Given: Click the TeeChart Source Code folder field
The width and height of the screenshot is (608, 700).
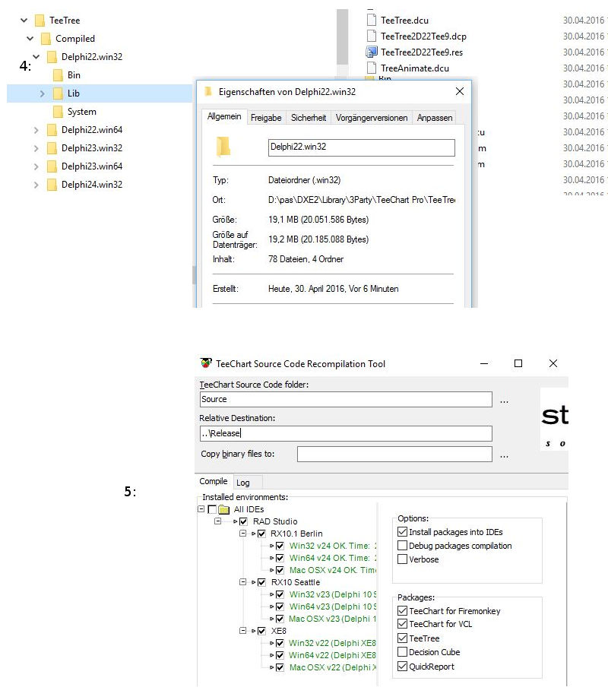Looking at the screenshot, I should tap(346, 399).
